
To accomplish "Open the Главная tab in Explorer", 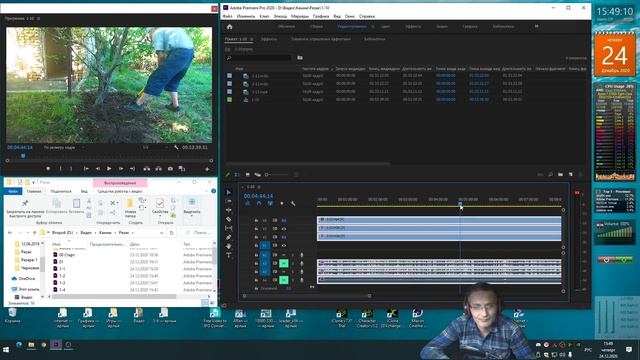I will tap(34, 191).
